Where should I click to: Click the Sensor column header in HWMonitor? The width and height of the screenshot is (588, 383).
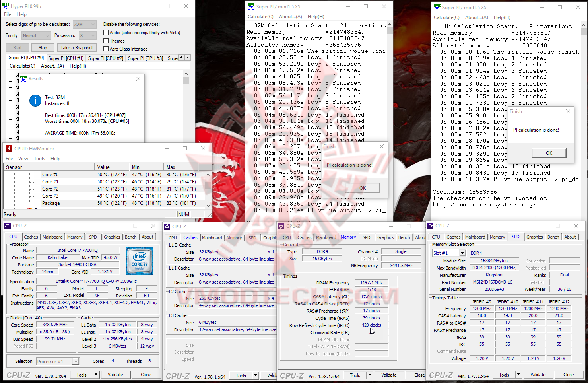49,167
